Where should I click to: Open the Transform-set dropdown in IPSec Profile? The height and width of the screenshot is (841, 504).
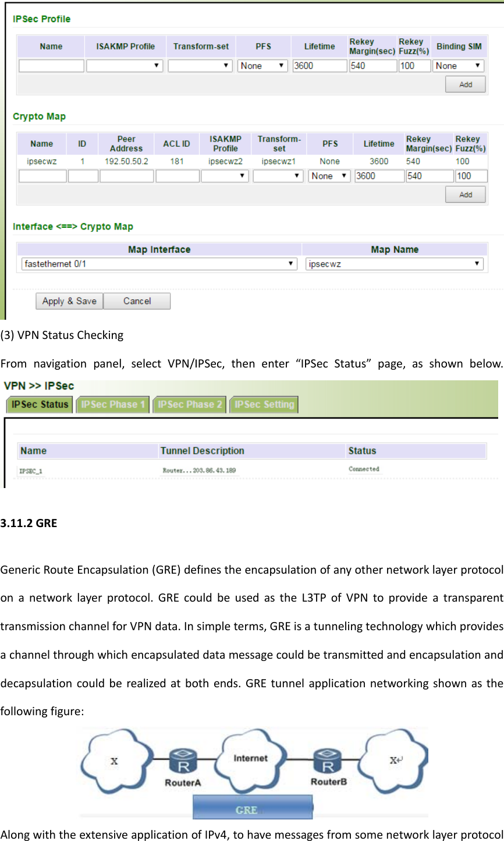pyautogui.click(x=200, y=66)
